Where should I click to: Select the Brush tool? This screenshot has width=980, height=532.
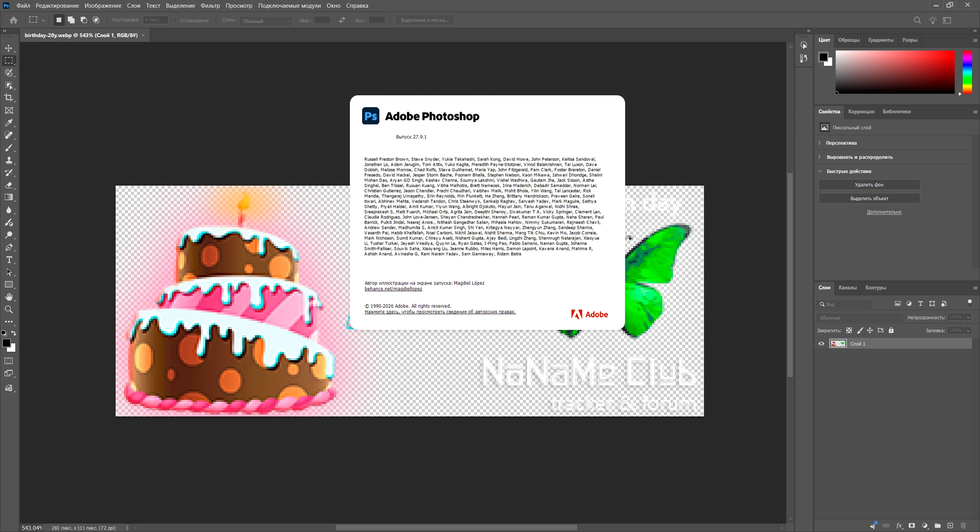[9, 148]
